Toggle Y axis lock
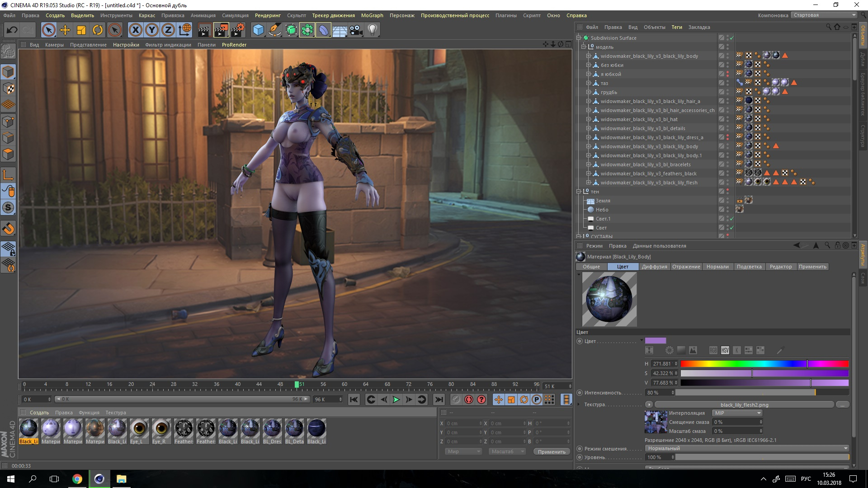 [152, 30]
